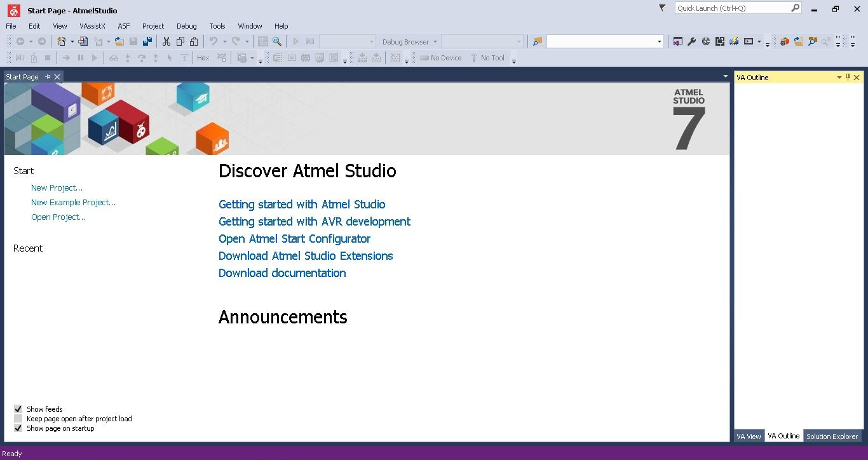
Task: Open Properties window via wrench icon
Action: coord(692,41)
